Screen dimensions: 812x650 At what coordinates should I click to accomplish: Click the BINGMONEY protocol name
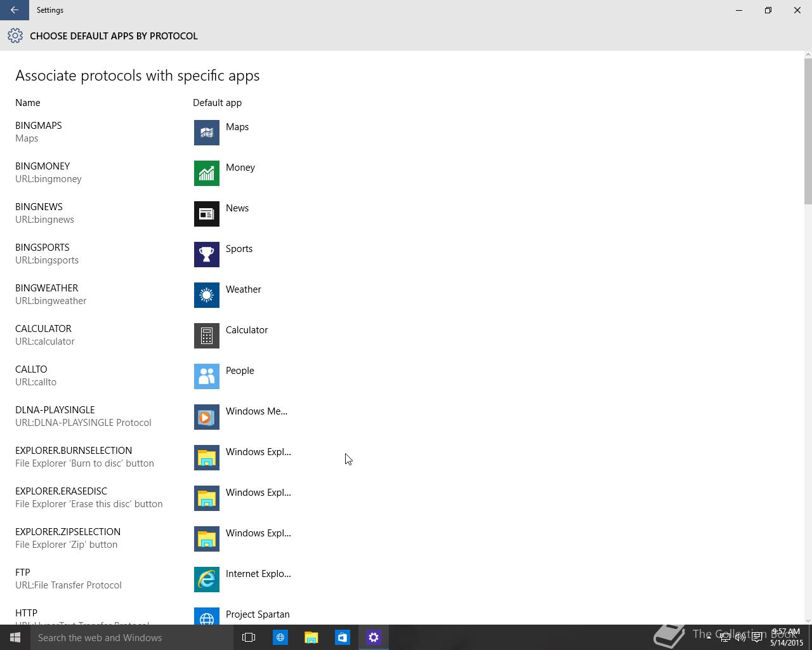43,166
